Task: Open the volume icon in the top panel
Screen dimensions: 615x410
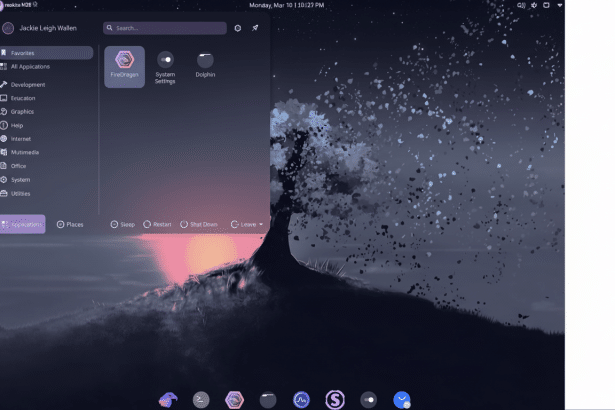Action: 521,5
